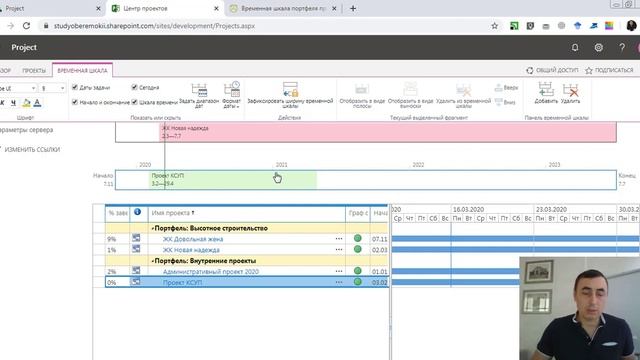Click the Project app title
This screenshot has width=640, height=360.
pyautogui.click(x=24, y=47)
